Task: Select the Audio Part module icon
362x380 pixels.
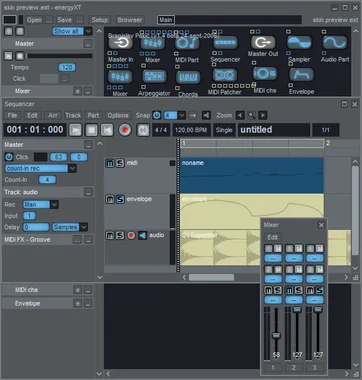Action: [x=334, y=42]
